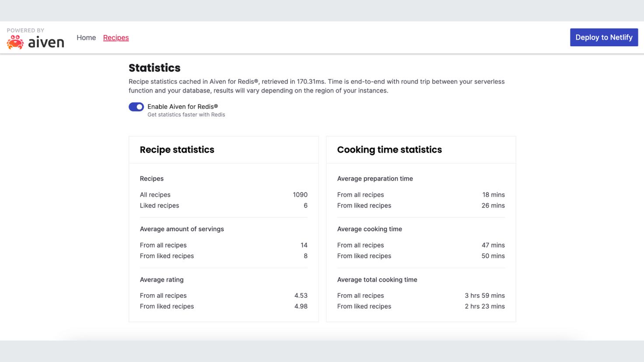The image size is (644, 362).
Task: Click the Average preparation time label
Action: point(375,178)
